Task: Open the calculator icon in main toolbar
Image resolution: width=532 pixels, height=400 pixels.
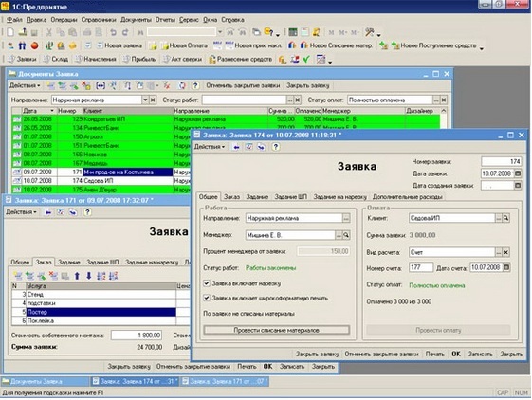Action: pyautogui.click(x=292, y=32)
